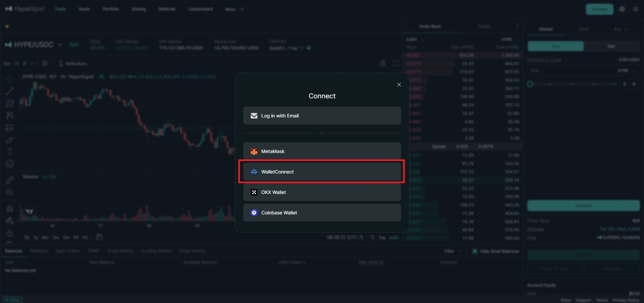The image size is (644, 303).
Task: Choose Coinbase Wallet option
Action: (322, 213)
